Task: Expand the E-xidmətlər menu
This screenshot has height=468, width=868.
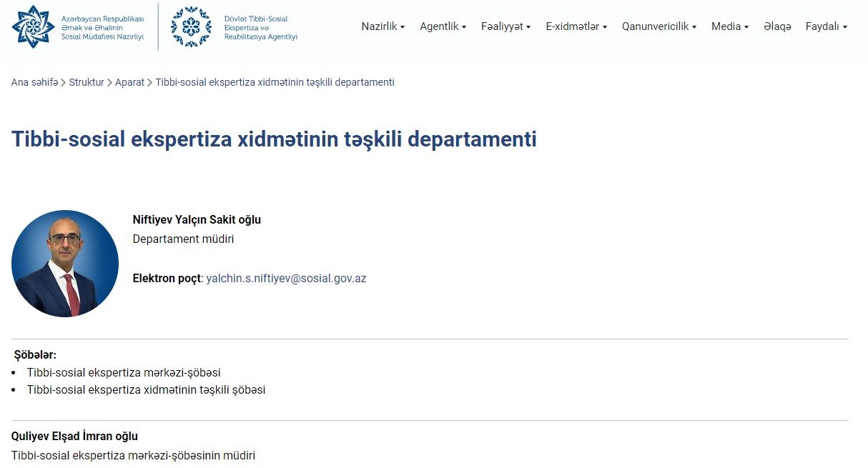Action: (576, 26)
